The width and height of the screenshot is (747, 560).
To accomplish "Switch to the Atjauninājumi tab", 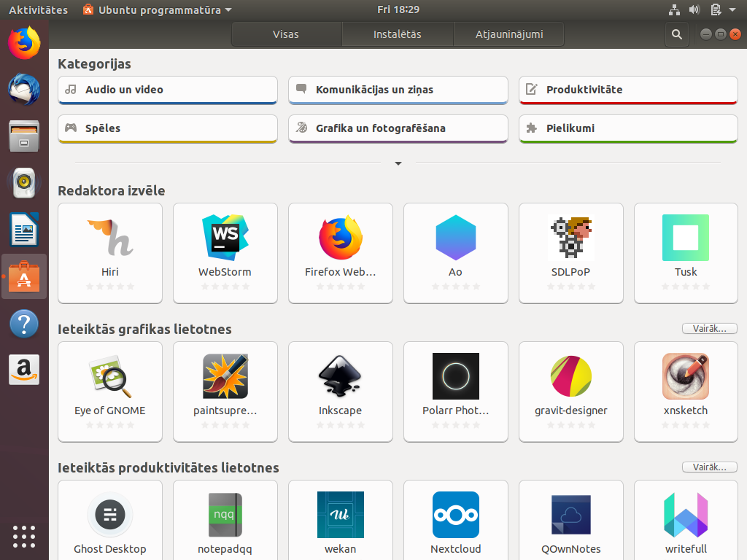I will [x=508, y=34].
